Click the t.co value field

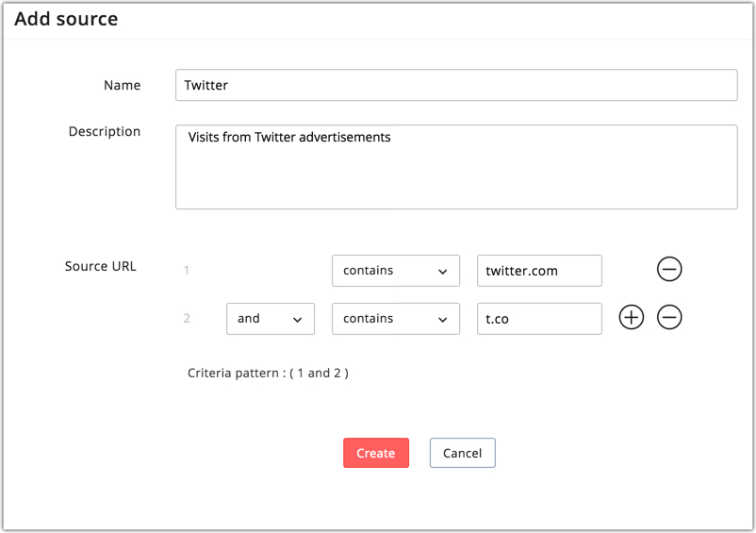(x=539, y=319)
